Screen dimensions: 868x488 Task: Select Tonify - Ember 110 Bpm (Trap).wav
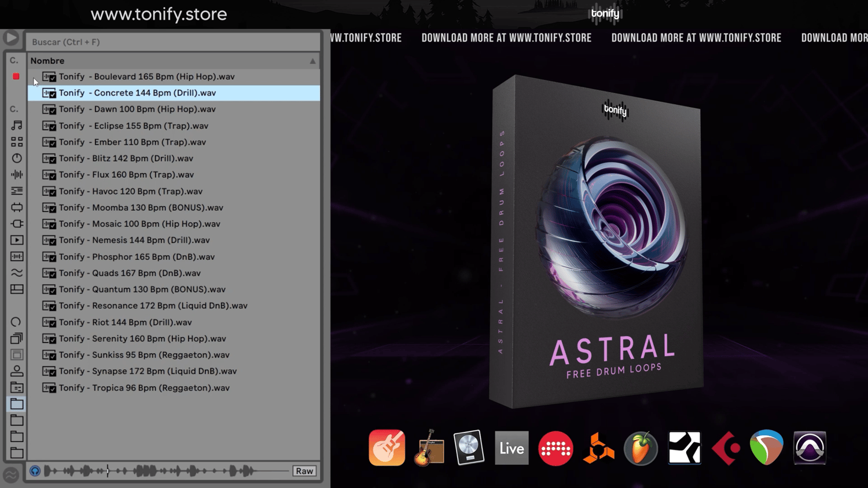click(174, 142)
